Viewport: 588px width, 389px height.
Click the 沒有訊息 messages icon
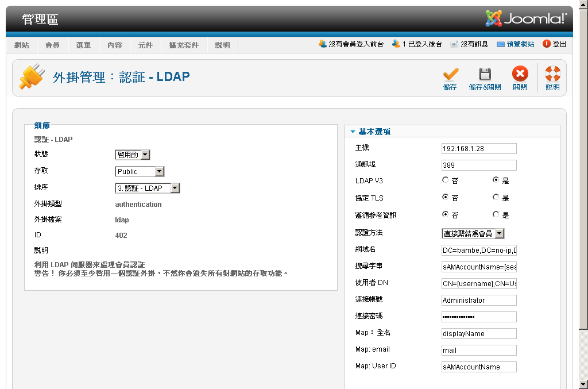[x=454, y=44]
